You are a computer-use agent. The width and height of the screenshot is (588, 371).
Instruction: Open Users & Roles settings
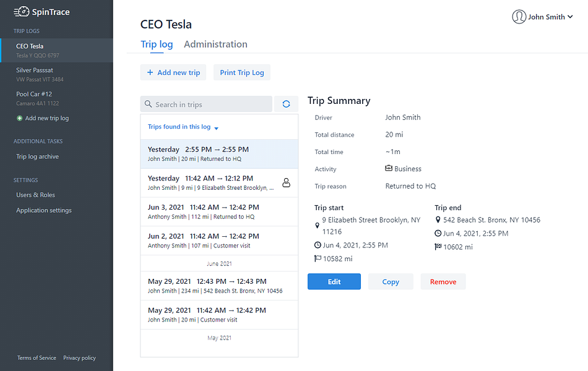click(x=36, y=195)
